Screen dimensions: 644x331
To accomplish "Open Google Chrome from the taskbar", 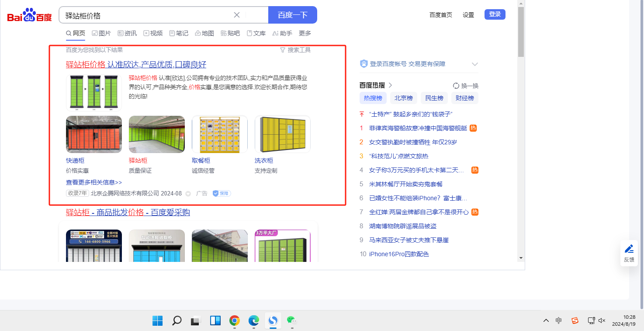I will point(235,321).
